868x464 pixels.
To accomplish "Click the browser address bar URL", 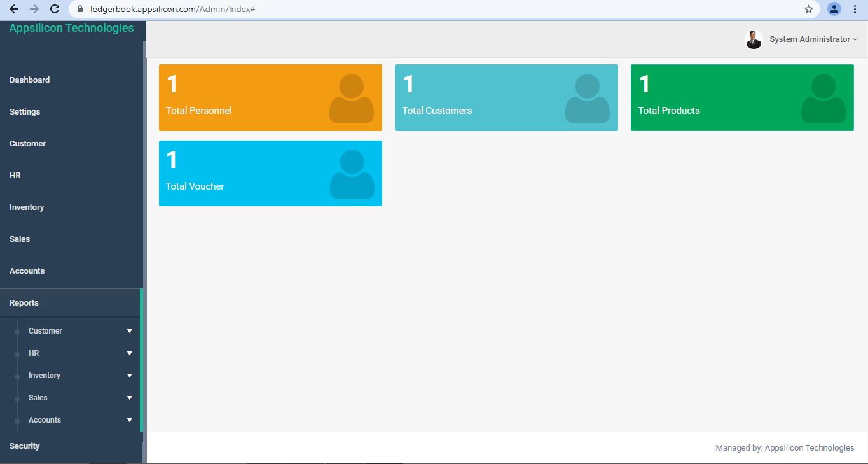I will point(173,9).
